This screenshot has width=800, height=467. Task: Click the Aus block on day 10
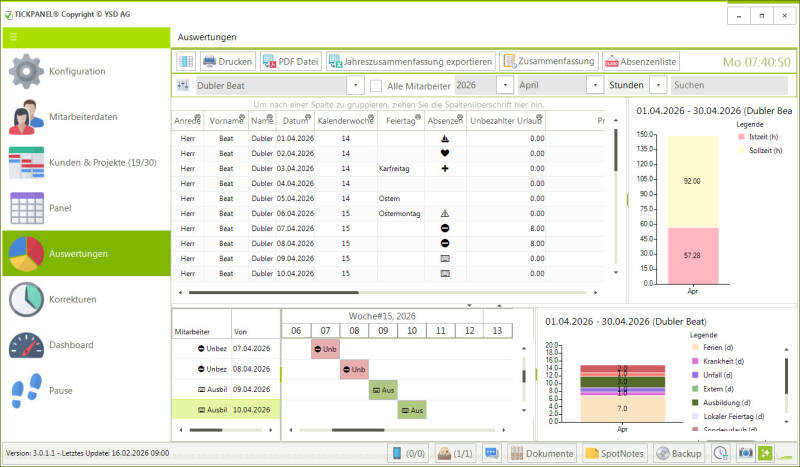pyautogui.click(x=412, y=410)
